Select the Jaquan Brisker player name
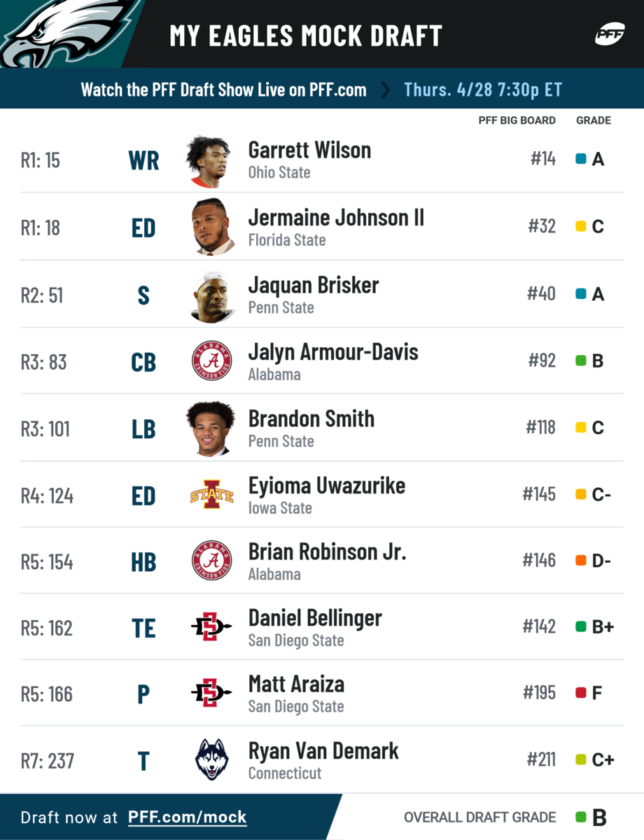Viewport: 644px width, 840px height. [313, 286]
